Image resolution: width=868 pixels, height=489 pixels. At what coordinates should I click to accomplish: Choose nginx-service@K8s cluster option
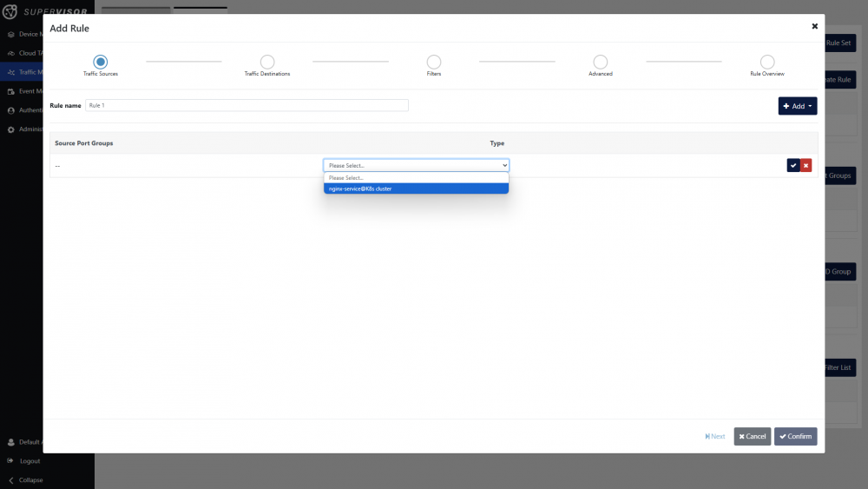(416, 188)
